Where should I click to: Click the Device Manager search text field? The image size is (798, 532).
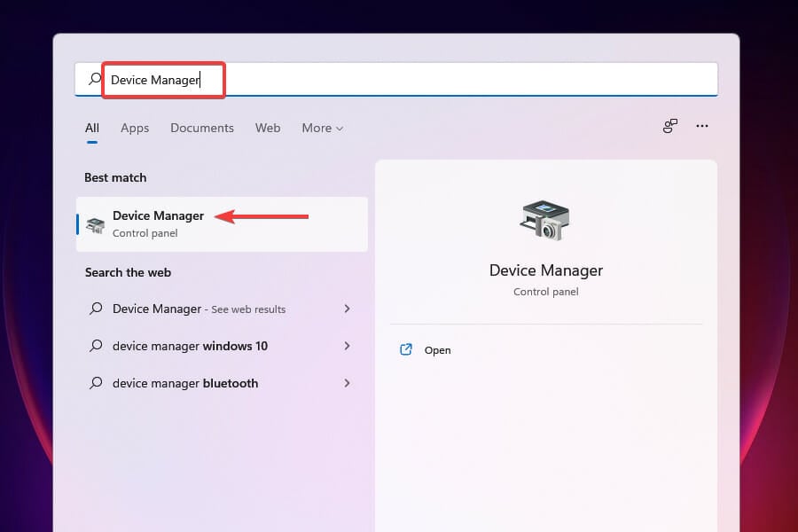(396, 80)
